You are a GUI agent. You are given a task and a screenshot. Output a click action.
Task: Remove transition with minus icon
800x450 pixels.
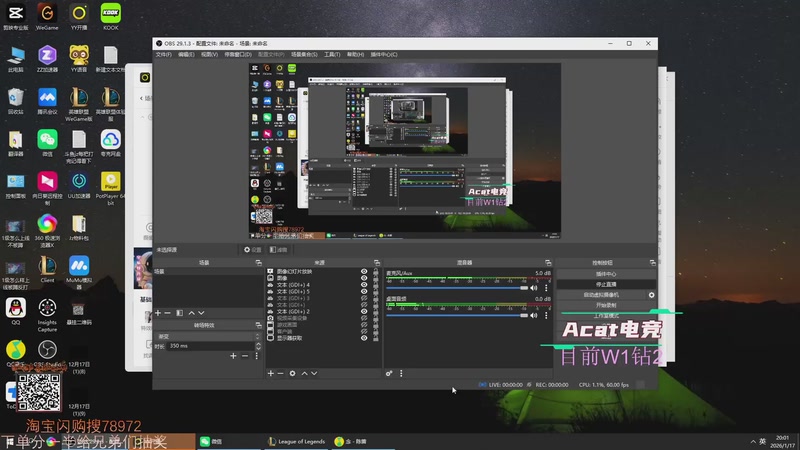[245, 356]
